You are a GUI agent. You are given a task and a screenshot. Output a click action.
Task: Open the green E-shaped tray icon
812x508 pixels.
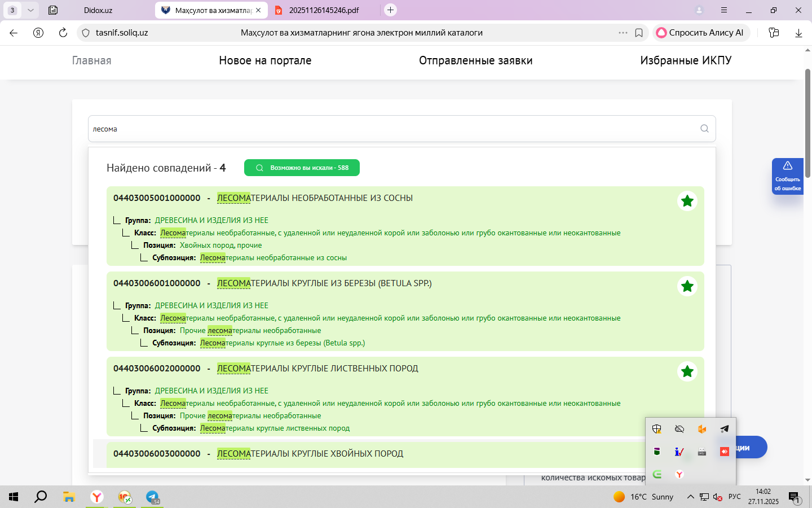click(x=657, y=474)
